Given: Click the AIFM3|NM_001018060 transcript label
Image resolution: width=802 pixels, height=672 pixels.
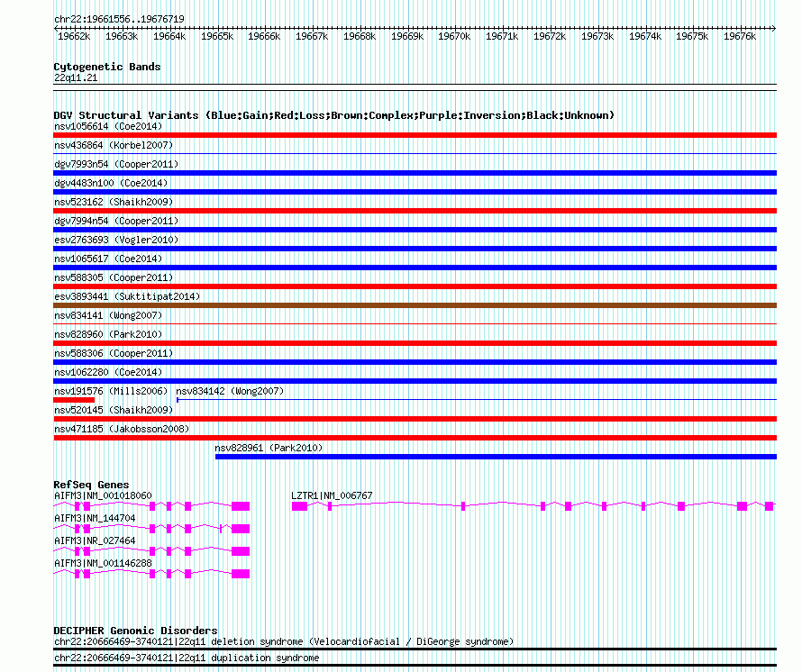Looking at the screenshot, I should click(103, 495).
